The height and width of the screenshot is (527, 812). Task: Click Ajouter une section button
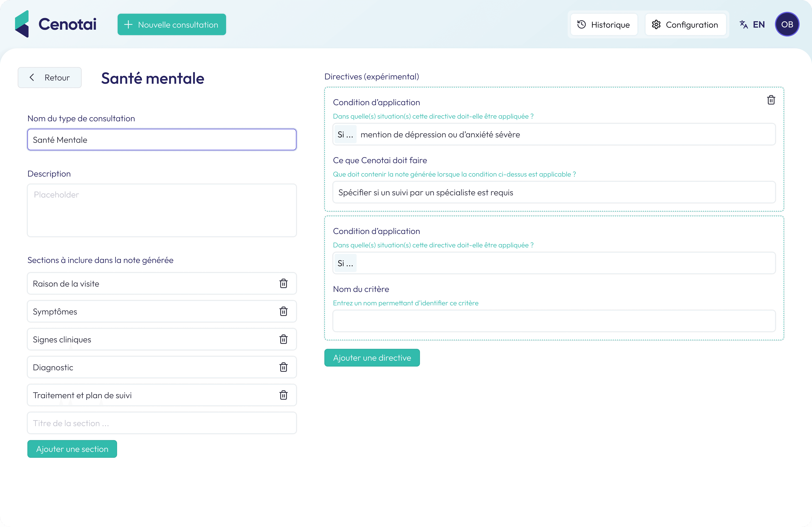pos(72,449)
